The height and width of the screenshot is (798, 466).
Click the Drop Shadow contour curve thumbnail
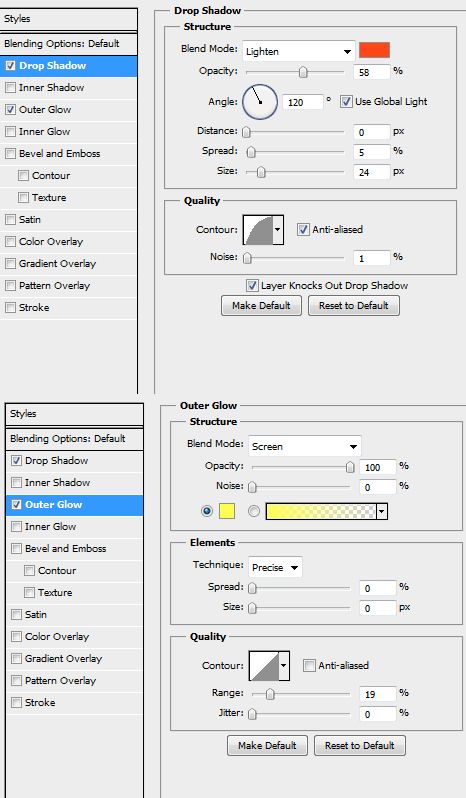pos(258,230)
